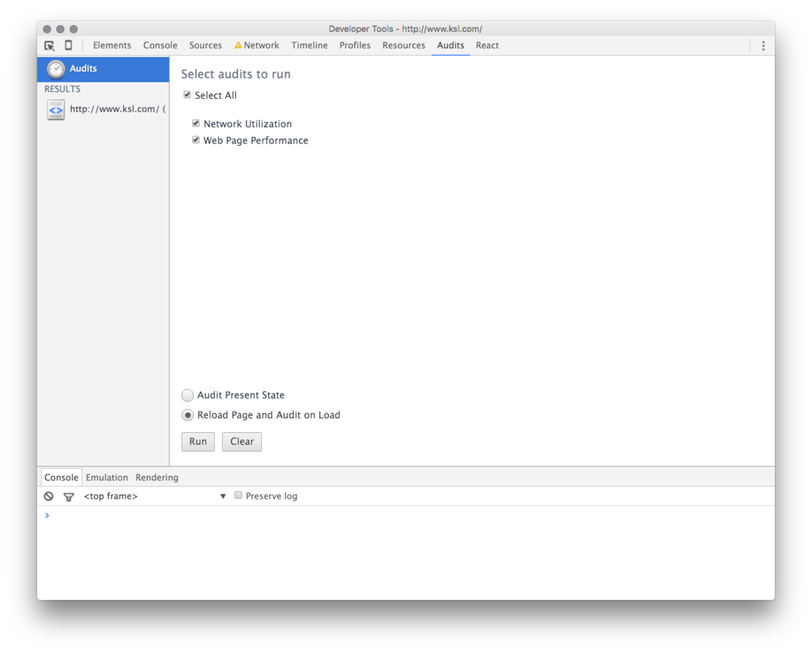Switch to the Elements tab
The image size is (812, 653).
click(x=112, y=46)
